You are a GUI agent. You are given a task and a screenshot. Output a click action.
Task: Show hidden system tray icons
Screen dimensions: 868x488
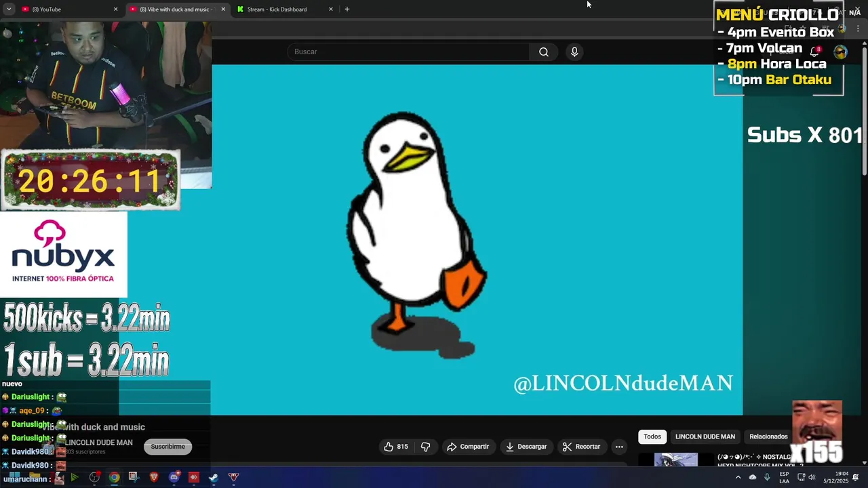click(x=738, y=478)
